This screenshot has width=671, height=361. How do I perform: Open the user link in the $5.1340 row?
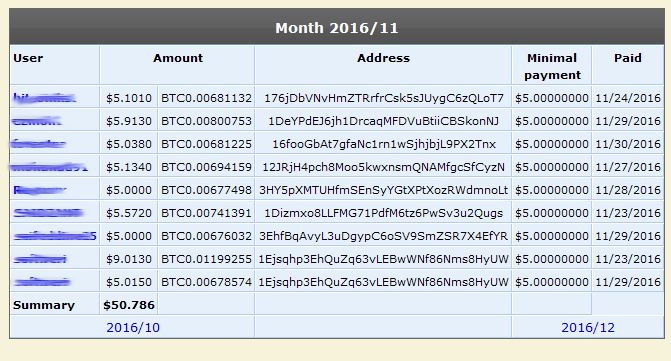tap(49, 167)
